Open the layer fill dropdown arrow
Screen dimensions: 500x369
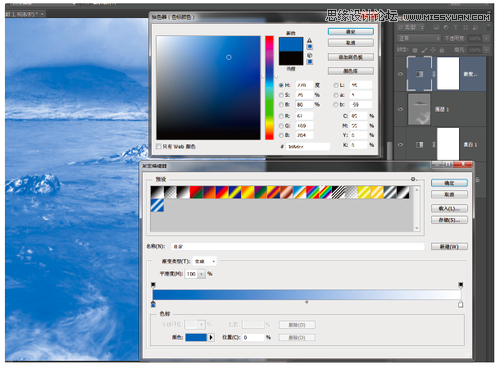pyautogui.click(x=486, y=50)
